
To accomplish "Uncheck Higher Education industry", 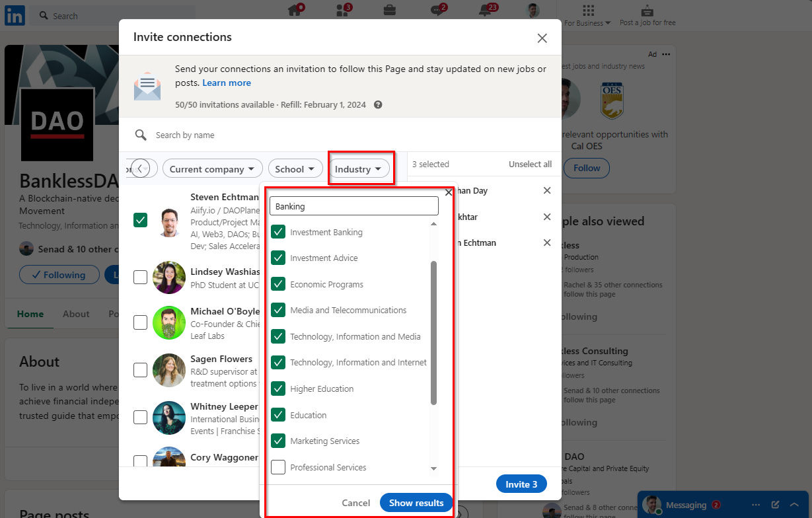I will point(278,388).
